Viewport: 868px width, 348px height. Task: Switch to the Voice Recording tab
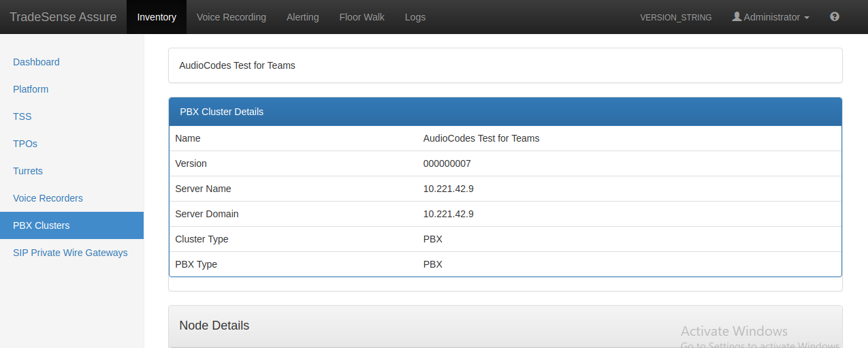coord(231,17)
